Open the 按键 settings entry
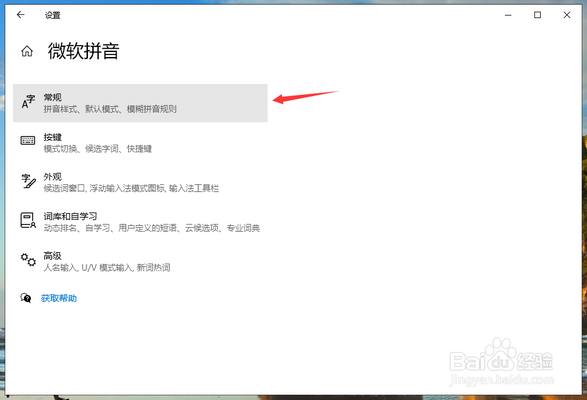 point(140,143)
